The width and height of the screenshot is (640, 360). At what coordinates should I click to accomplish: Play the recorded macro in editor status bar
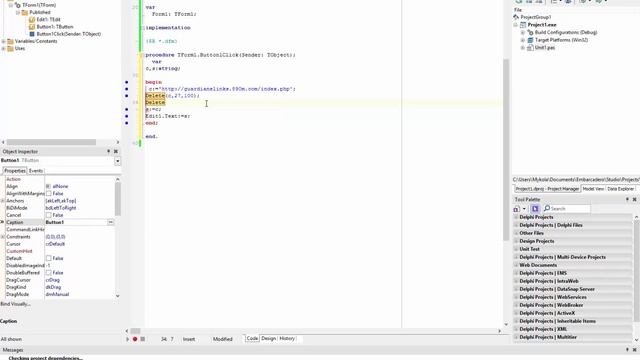127,339
